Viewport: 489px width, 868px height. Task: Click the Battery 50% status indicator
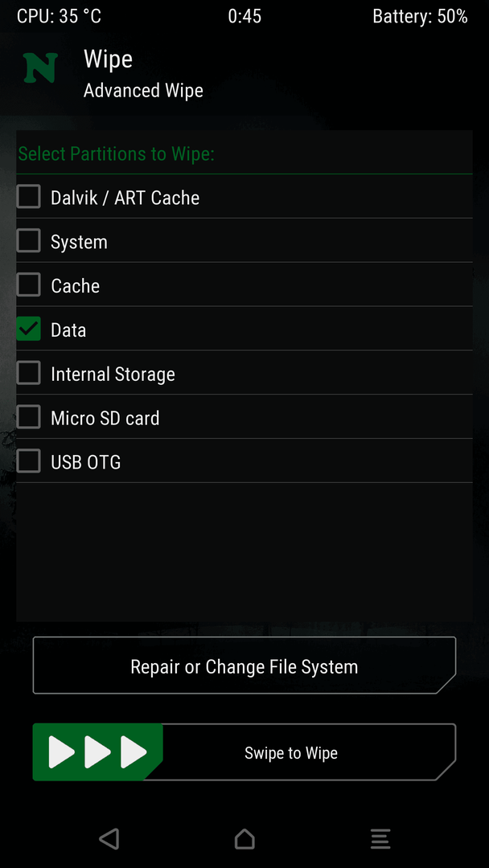point(421,17)
